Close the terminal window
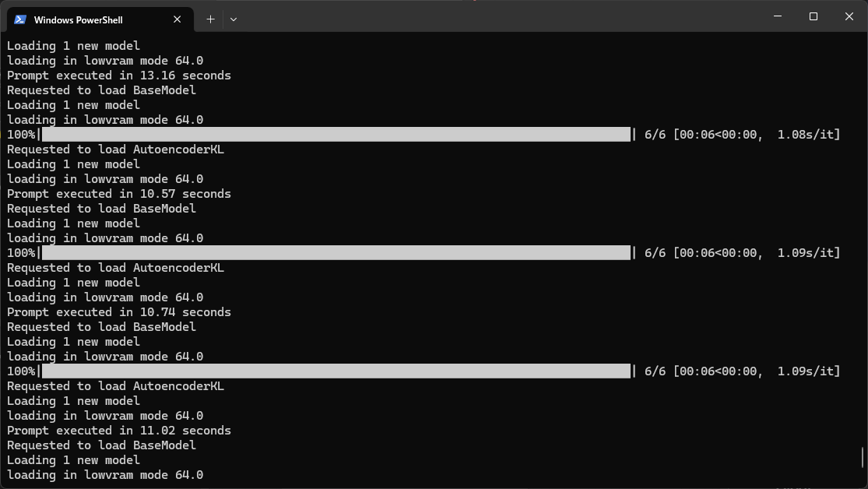The image size is (868, 489). click(849, 16)
